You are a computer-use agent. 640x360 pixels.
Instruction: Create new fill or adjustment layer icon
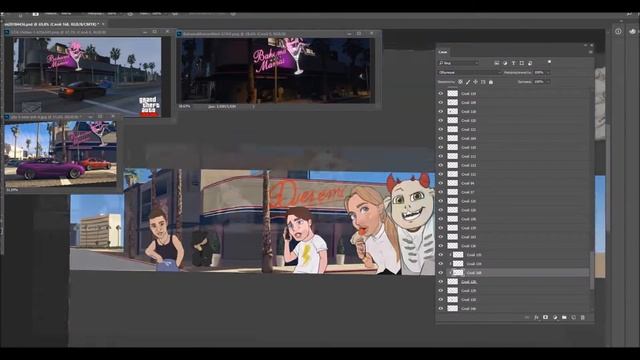click(x=555, y=317)
